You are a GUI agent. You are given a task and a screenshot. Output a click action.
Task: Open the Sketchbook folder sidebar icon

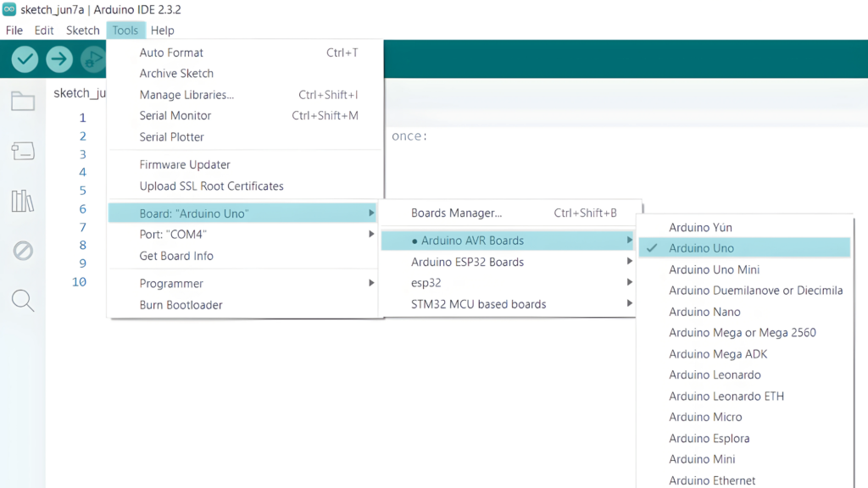pyautogui.click(x=23, y=102)
